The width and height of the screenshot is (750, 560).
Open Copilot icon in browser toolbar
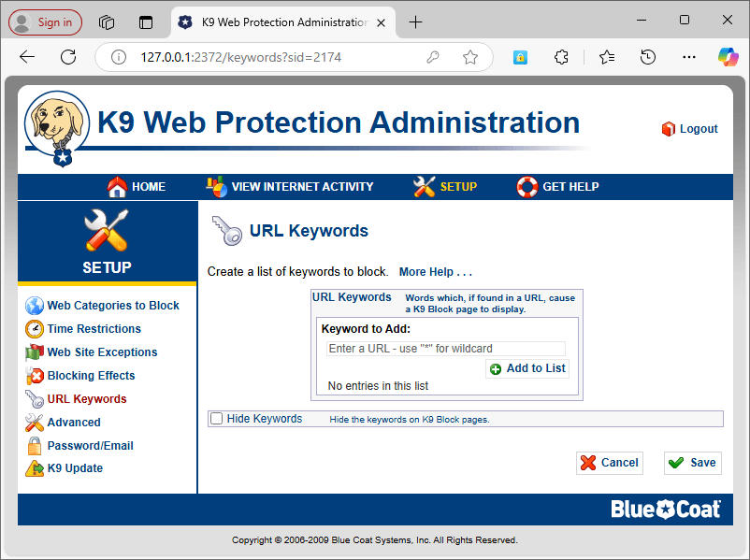[728, 57]
